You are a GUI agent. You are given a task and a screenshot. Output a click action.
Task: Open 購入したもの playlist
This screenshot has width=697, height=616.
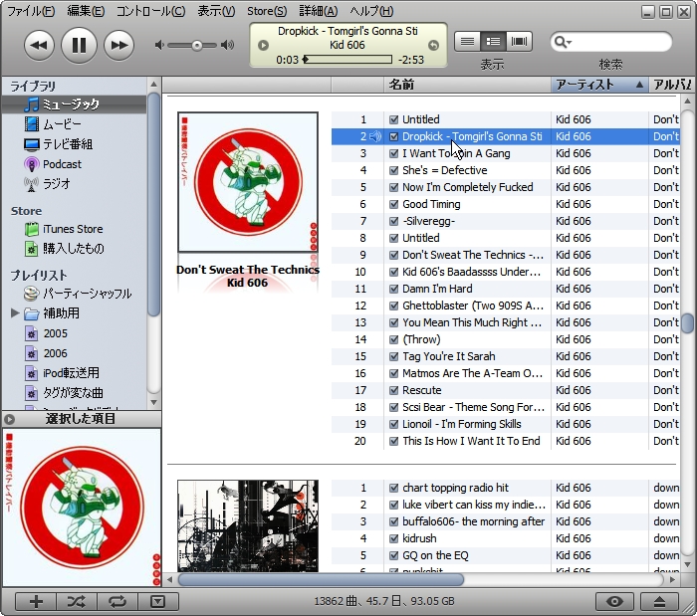click(x=74, y=249)
